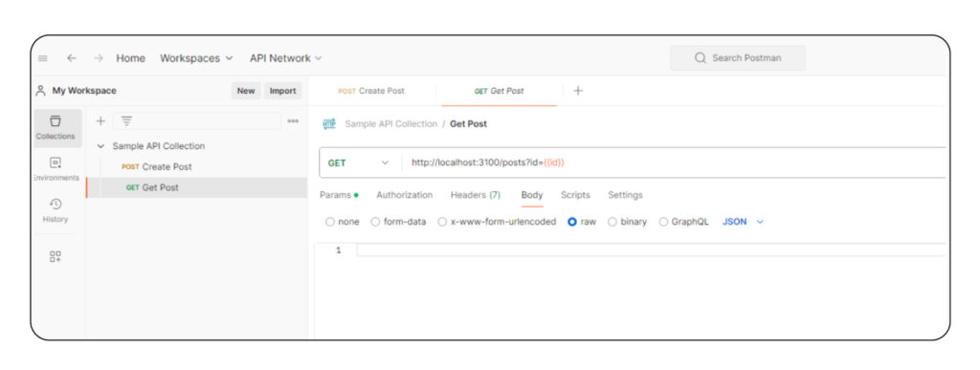Open the collections three-dots options menu
The width and height of the screenshot is (980, 370).
(x=293, y=121)
